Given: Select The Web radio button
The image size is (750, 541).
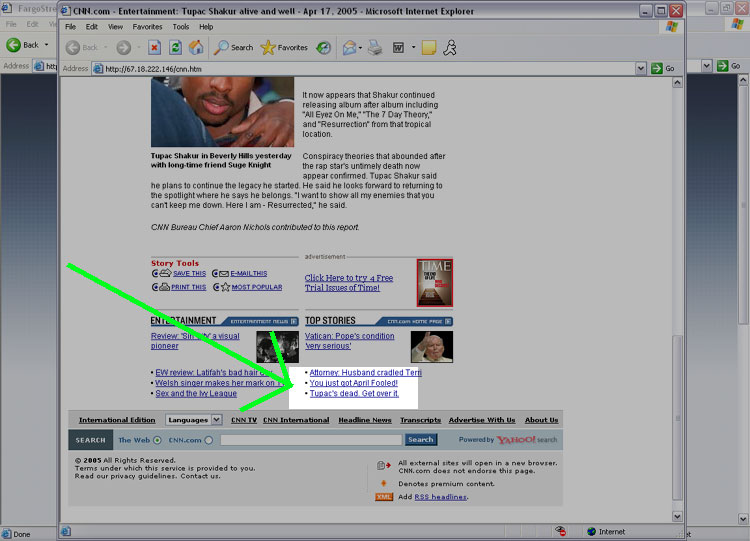Looking at the screenshot, I should point(157,440).
